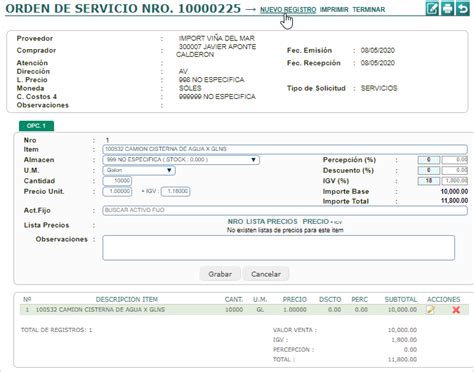Open the U.M. Galon dropdown
The width and height of the screenshot is (474, 372).
point(139,170)
